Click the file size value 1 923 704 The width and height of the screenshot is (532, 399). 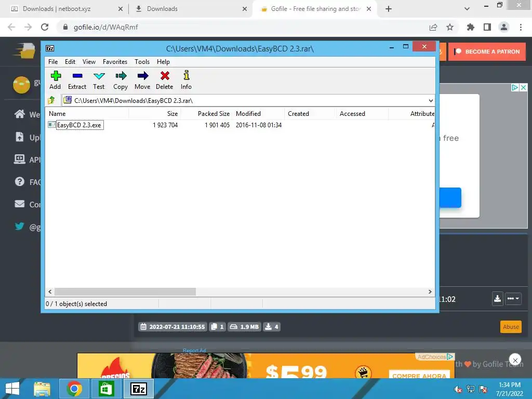coord(165,125)
